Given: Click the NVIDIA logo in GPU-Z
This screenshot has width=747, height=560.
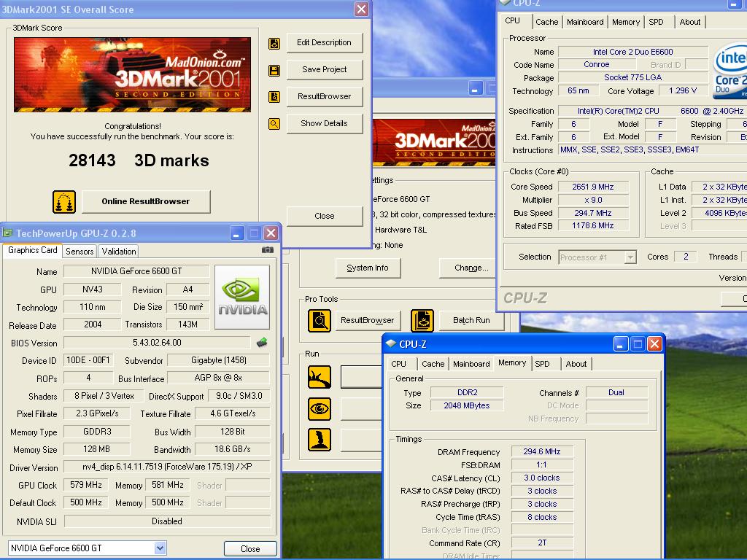Looking at the screenshot, I should (x=242, y=297).
